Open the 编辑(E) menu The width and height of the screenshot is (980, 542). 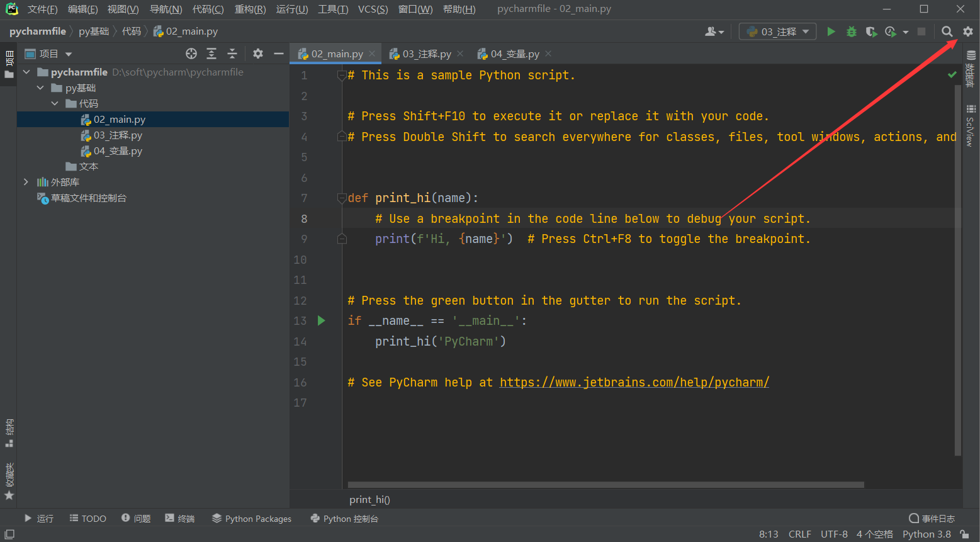pyautogui.click(x=82, y=9)
